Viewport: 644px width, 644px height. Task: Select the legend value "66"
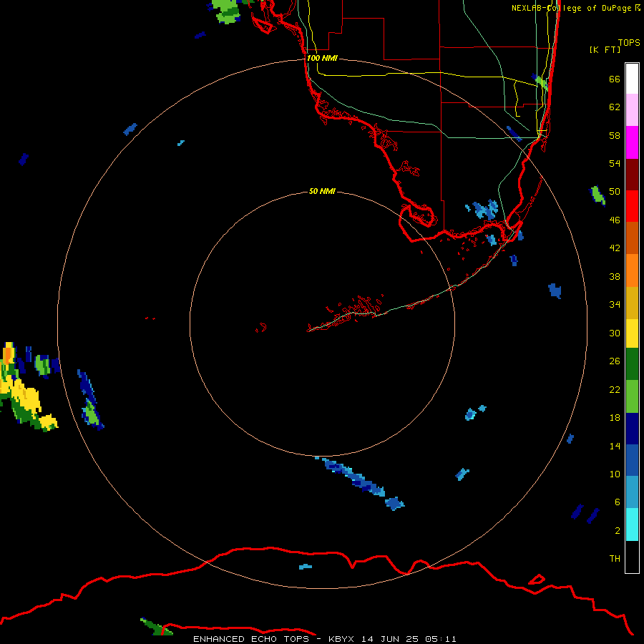point(615,79)
